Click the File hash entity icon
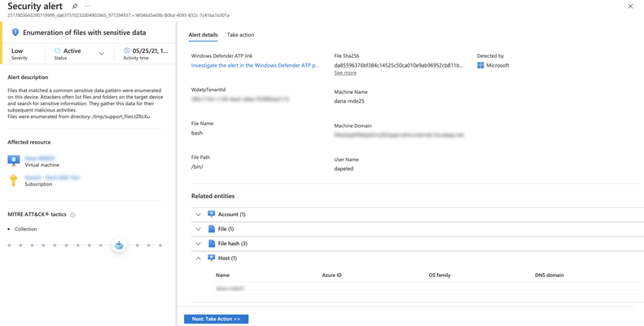The width and height of the screenshot is (644, 326). pyautogui.click(x=212, y=244)
